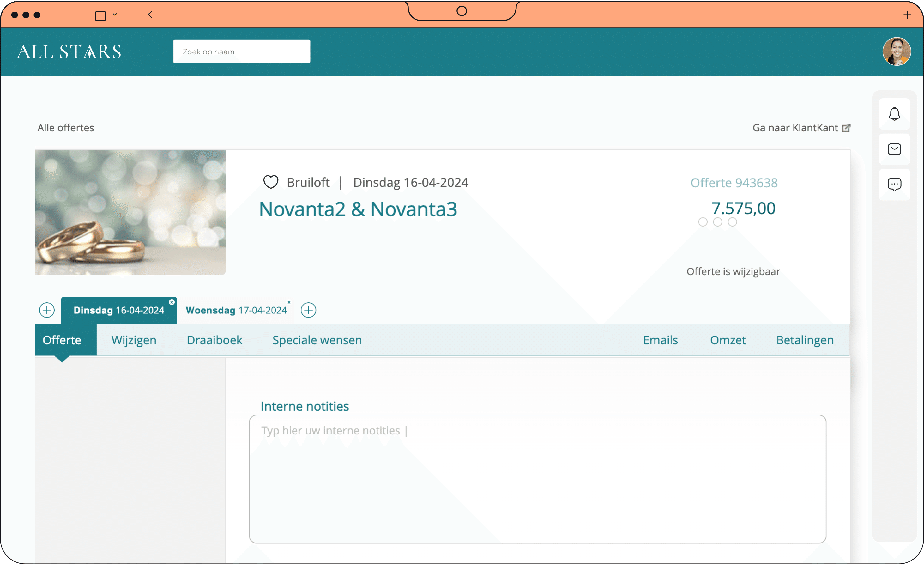The width and height of the screenshot is (924, 564).
Task: Open the mail envelope sidebar icon
Action: 894,149
